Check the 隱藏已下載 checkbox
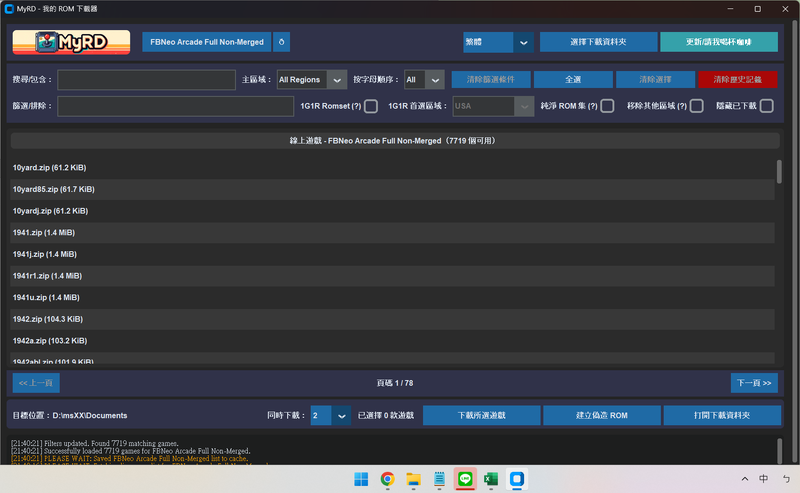This screenshot has height=493, width=800. click(x=766, y=106)
